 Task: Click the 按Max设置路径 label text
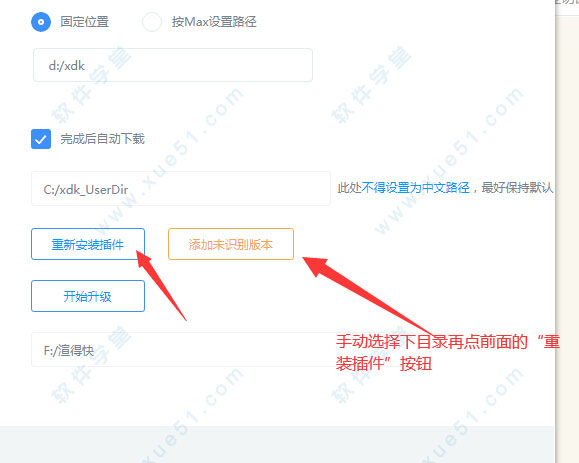click(x=214, y=22)
